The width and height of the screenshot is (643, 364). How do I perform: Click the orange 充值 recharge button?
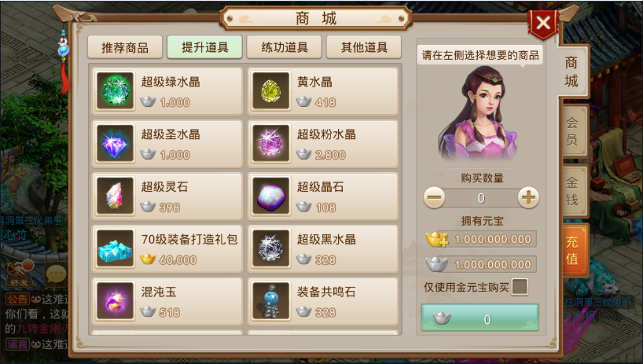pyautogui.click(x=573, y=250)
